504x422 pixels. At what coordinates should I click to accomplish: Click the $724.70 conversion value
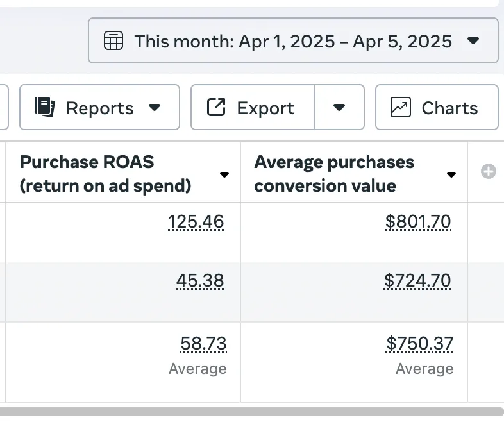coord(417,280)
